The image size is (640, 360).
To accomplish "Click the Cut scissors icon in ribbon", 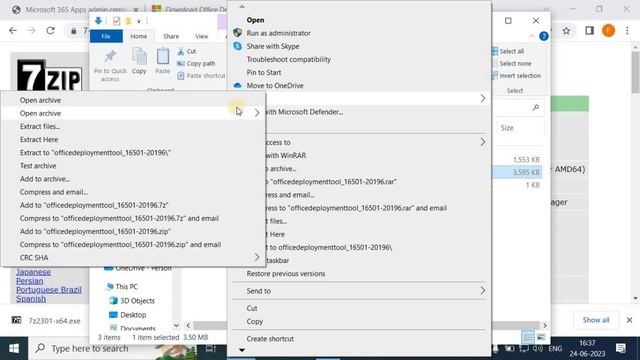I will pyautogui.click(x=181, y=51).
